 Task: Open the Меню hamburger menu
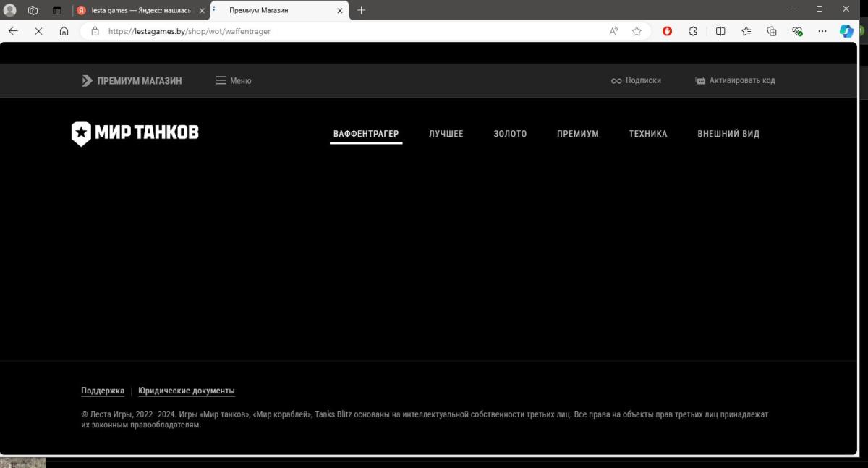coord(234,80)
